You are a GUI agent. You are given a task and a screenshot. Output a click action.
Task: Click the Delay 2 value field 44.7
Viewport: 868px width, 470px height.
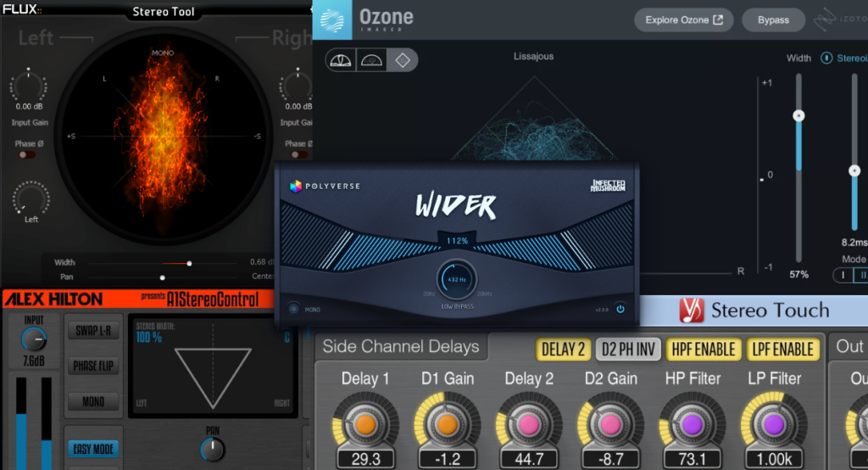point(529,459)
